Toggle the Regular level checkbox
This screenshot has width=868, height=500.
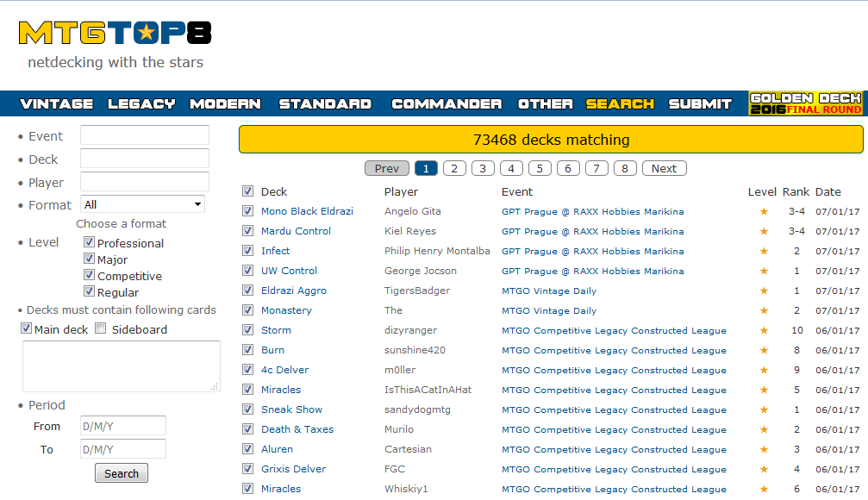[89, 291]
